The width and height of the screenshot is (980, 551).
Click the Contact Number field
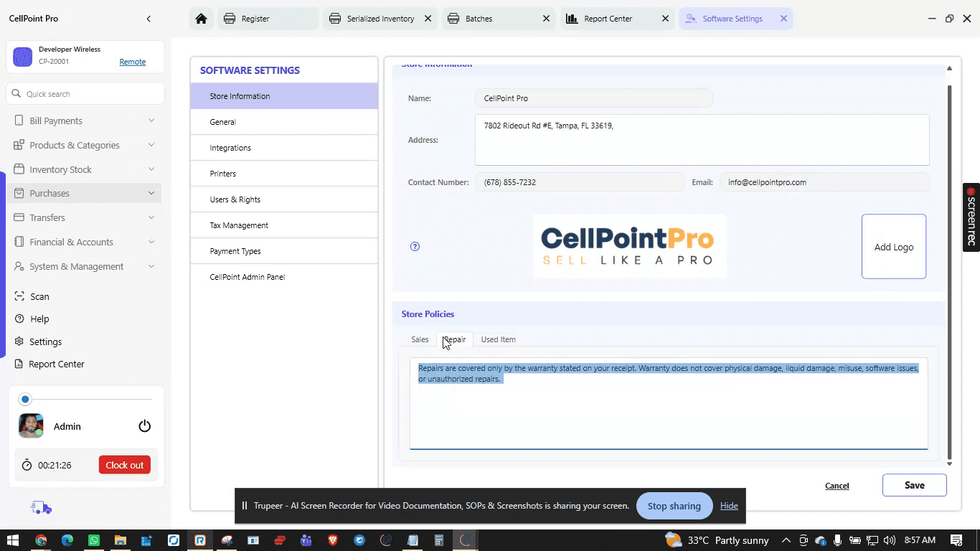pos(580,182)
